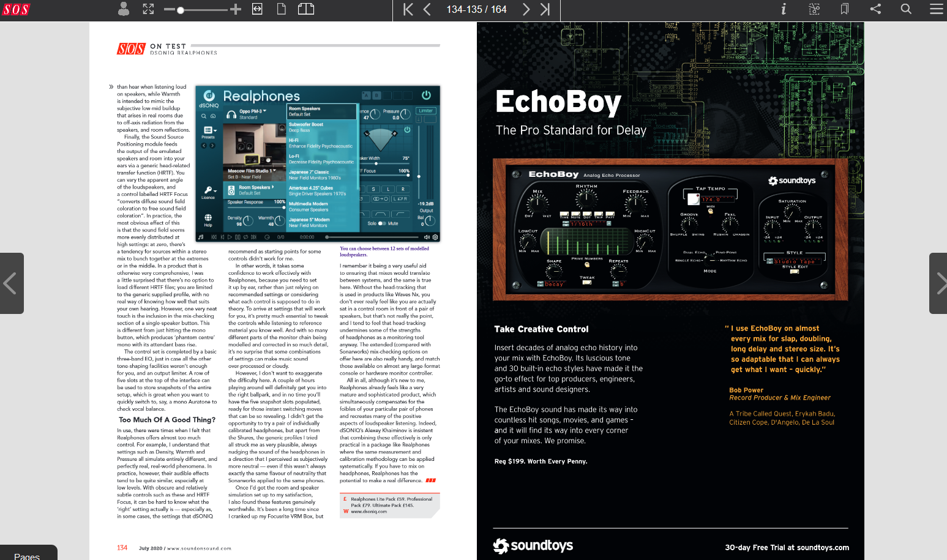Switch to double page spread view
This screenshot has height=560, width=947.
pos(306,9)
